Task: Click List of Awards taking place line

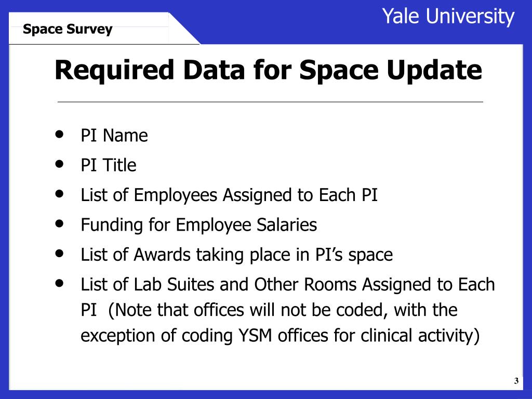Action: [236, 255]
